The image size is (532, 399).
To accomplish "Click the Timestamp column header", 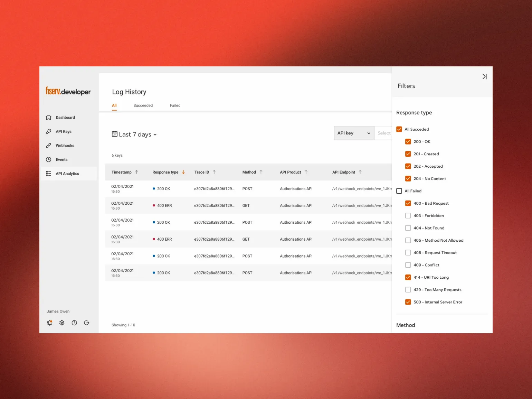I will coord(121,172).
